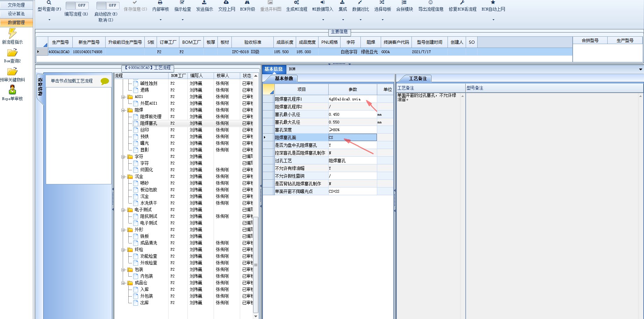Open Bom查询2 folder icon
The image size is (644, 319).
coord(12,53)
